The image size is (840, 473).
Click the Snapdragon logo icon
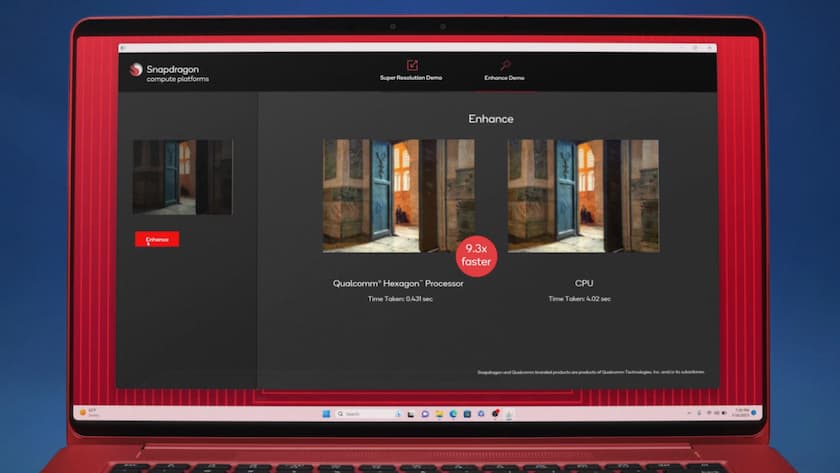point(137,70)
